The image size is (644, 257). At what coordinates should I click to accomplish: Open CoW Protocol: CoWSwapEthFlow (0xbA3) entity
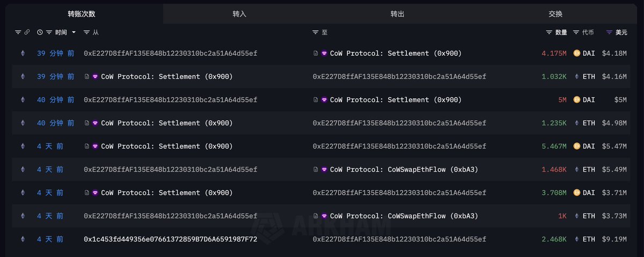coord(404,170)
